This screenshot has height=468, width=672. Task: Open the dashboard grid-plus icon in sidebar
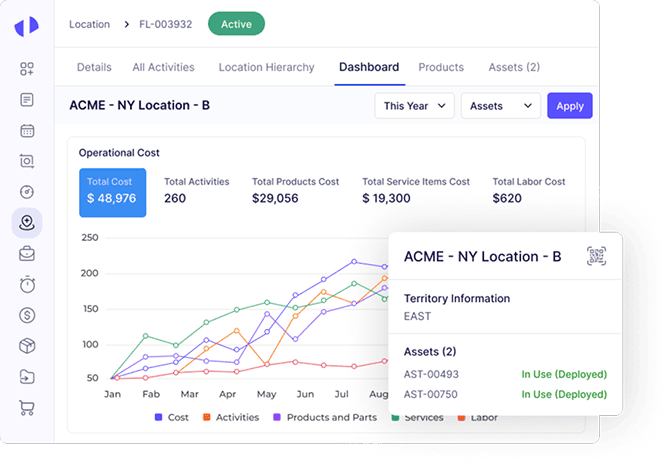[x=27, y=69]
